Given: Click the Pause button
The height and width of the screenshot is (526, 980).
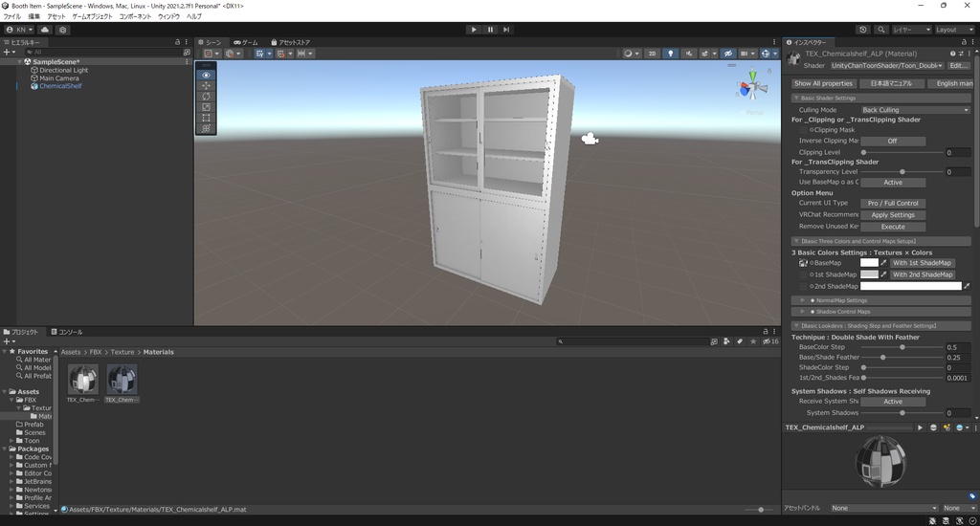Looking at the screenshot, I should pos(490,30).
